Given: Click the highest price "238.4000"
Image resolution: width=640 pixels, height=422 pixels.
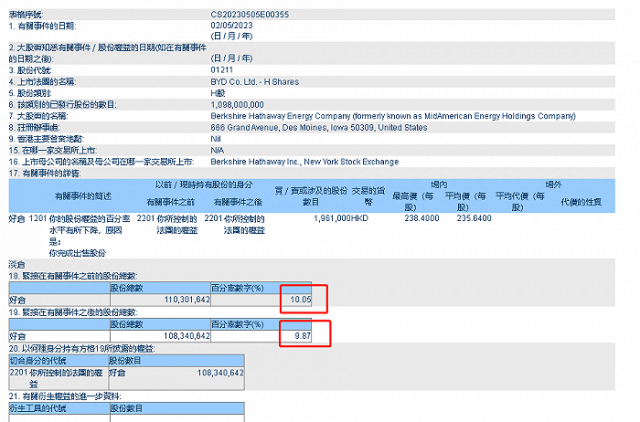Looking at the screenshot, I should pos(422,218).
